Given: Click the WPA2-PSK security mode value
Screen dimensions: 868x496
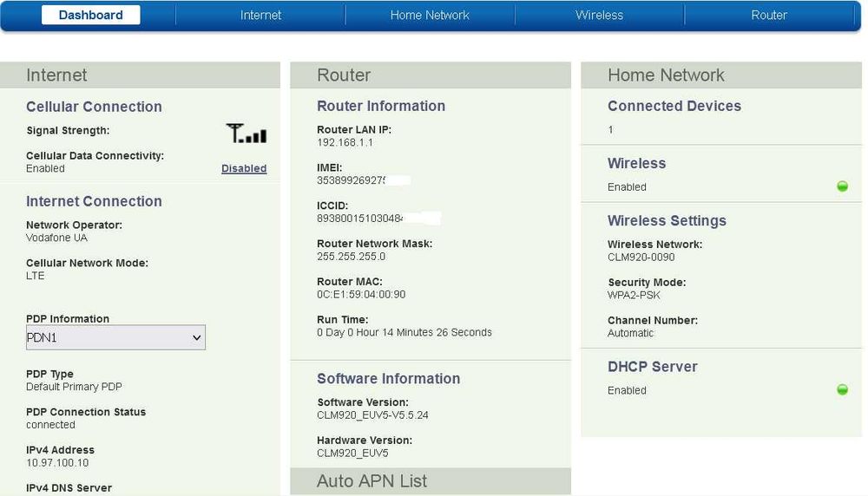Looking at the screenshot, I should 634,296.
